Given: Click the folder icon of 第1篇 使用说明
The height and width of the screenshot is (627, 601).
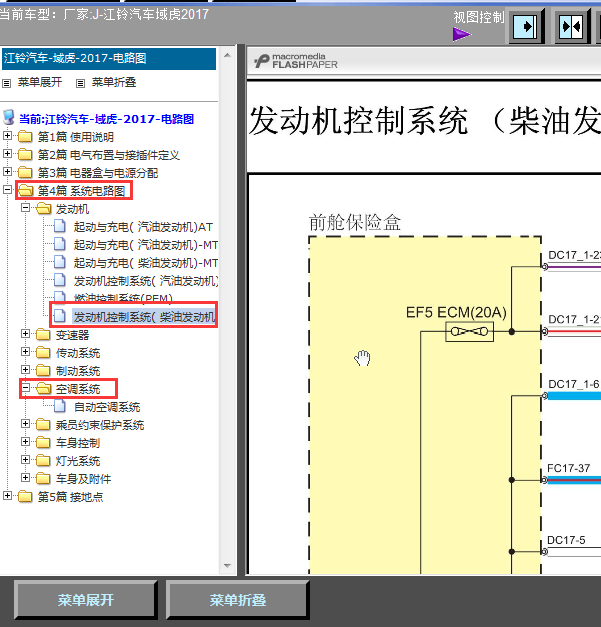Looking at the screenshot, I should pyautogui.click(x=25, y=136).
